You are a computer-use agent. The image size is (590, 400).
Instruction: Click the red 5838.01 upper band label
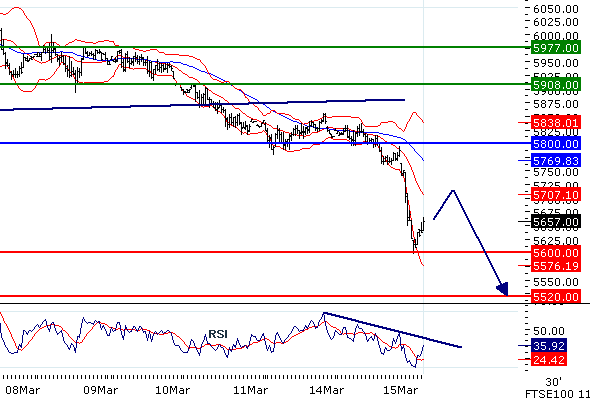tap(555, 122)
